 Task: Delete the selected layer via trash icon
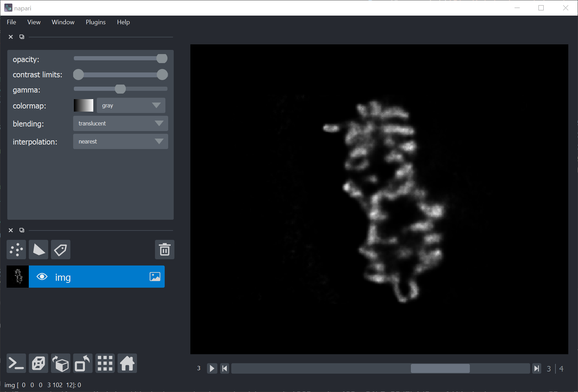(164, 249)
